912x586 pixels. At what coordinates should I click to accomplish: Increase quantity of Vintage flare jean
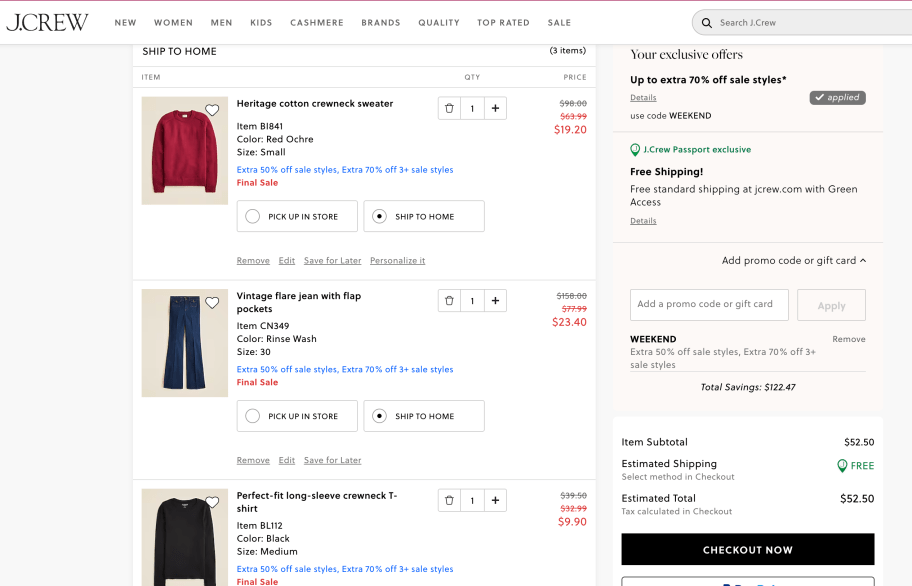(x=495, y=301)
